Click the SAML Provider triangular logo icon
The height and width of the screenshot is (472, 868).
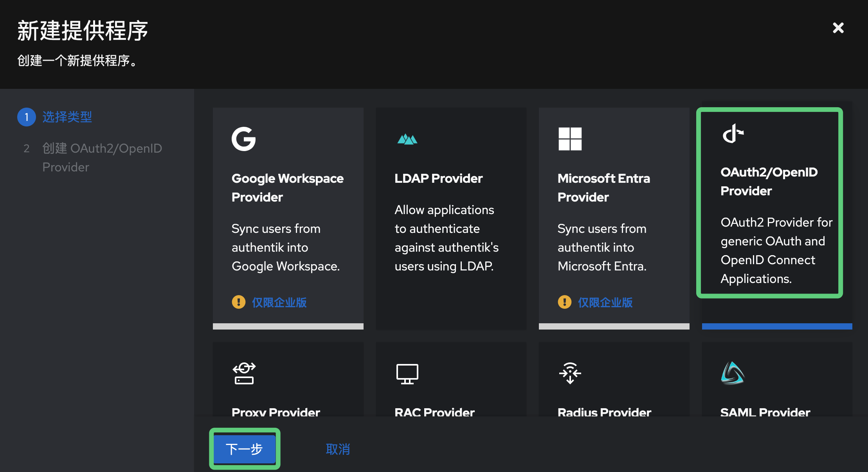coord(732,373)
